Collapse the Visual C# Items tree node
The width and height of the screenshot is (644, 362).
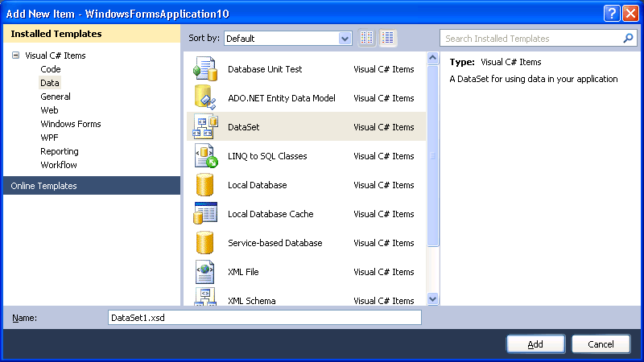point(15,56)
